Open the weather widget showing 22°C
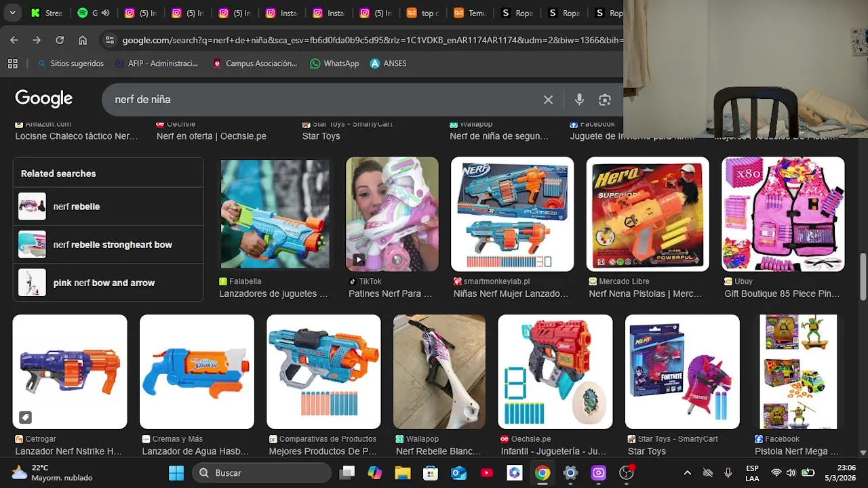Image resolution: width=868 pixels, height=488 pixels. point(52,472)
